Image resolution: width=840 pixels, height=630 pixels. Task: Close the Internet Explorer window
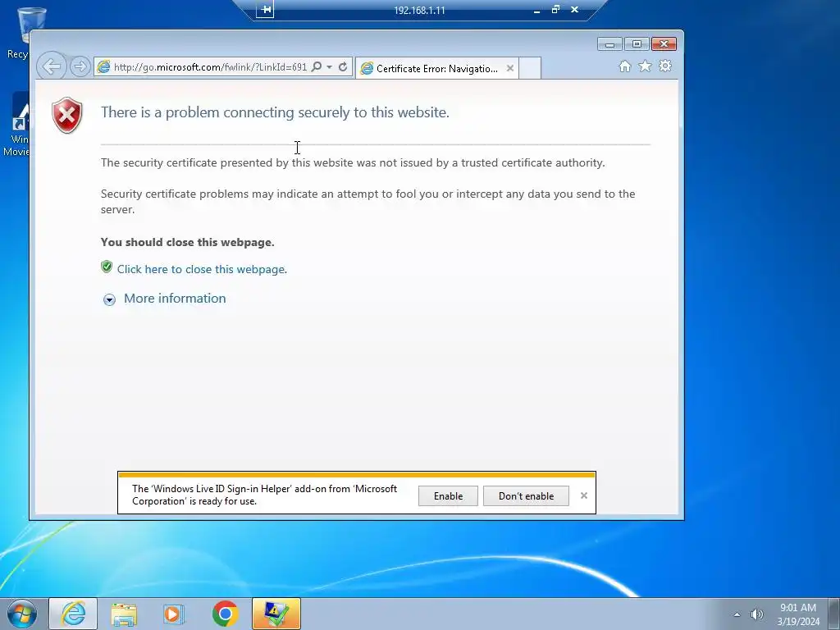pos(664,44)
